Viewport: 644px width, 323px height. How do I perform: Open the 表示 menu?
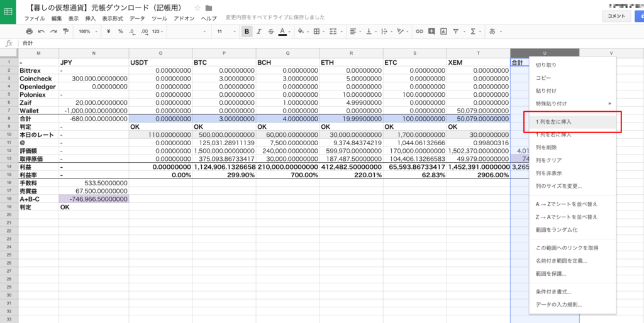click(74, 18)
